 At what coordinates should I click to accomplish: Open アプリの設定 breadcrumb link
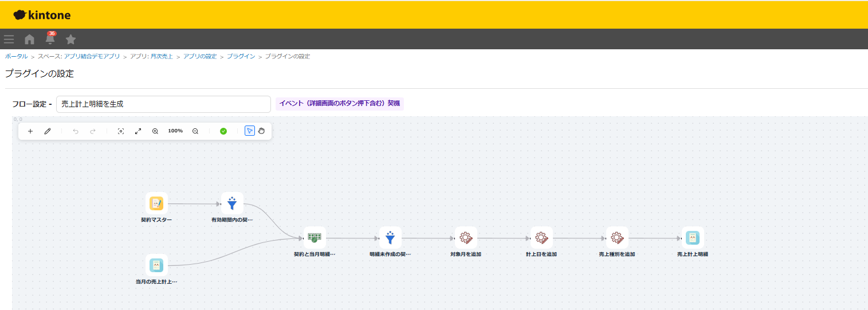point(200,56)
